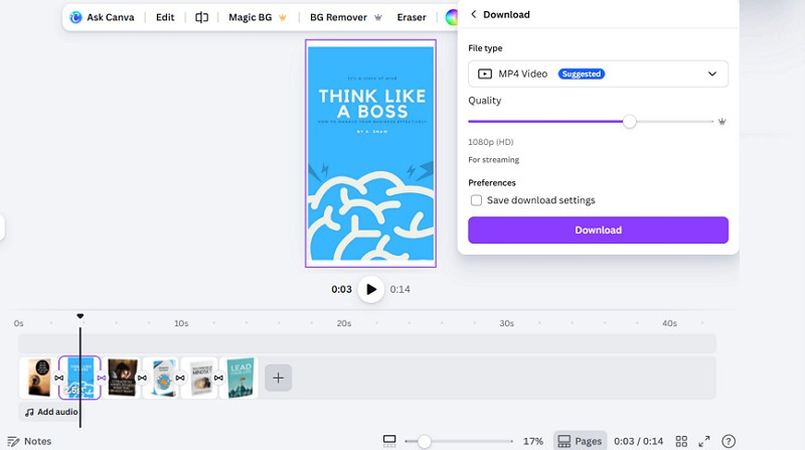This screenshot has width=805, height=450.
Task: Enter fullscreen presentation mode
Action: tap(704, 441)
